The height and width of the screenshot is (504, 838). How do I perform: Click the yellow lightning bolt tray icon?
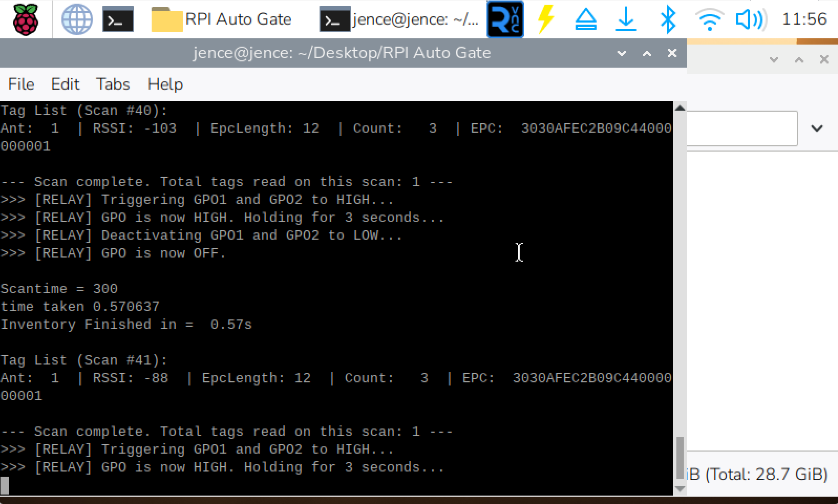pos(546,19)
